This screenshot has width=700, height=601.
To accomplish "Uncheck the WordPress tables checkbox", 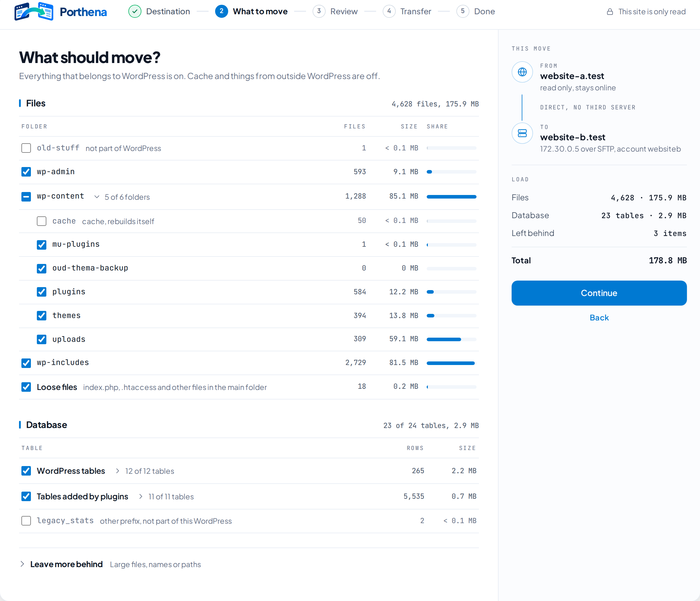I will [26, 471].
